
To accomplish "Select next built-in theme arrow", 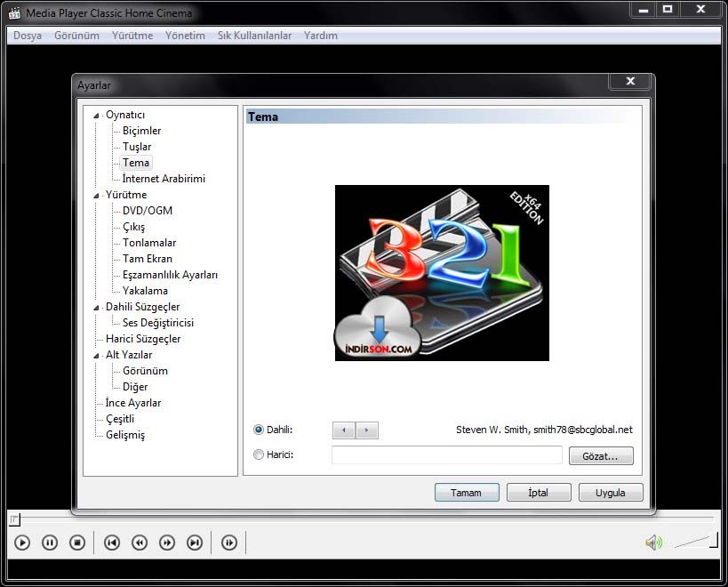I will 367,430.
